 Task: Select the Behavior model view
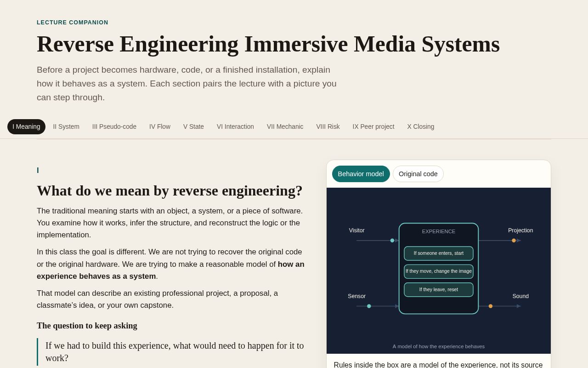tap(361, 174)
